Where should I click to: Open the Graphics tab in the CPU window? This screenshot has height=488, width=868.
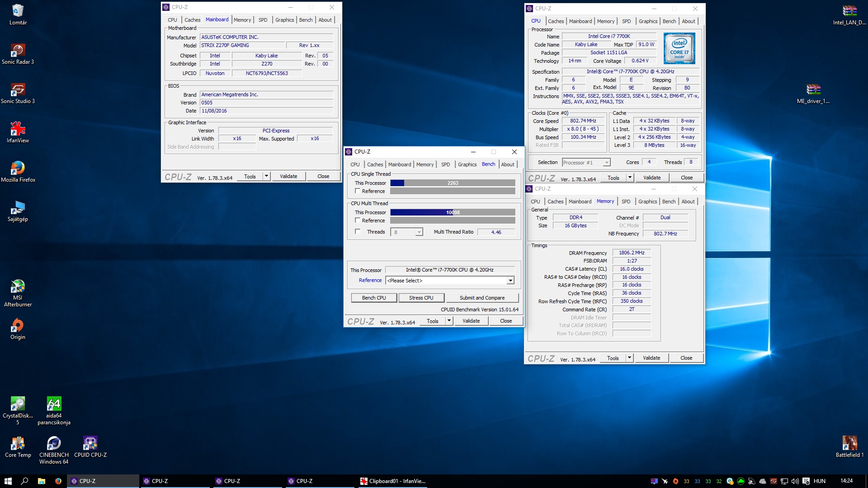[x=648, y=21]
